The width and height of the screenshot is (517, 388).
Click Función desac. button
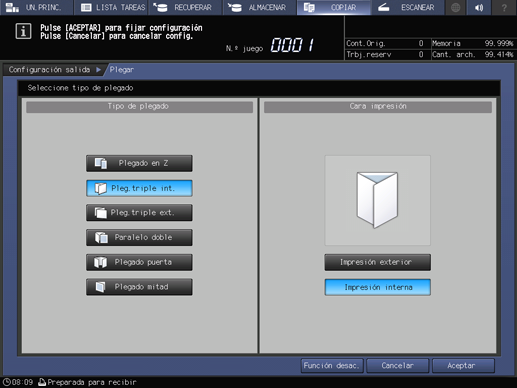(332, 366)
